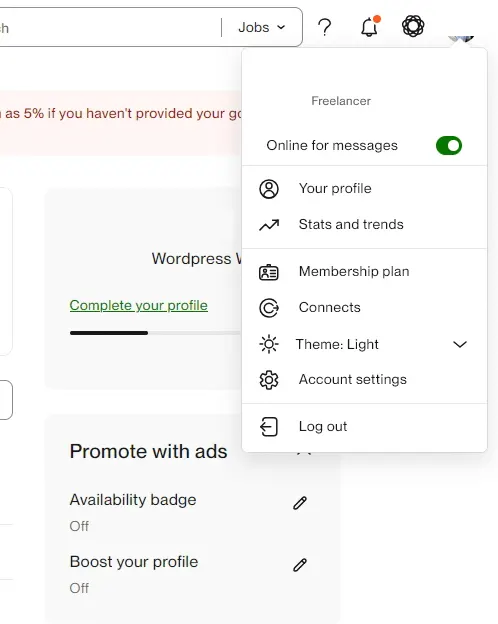This screenshot has width=498, height=624.
Task: Click the flower-shaped icon in the header
Action: coord(413,26)
